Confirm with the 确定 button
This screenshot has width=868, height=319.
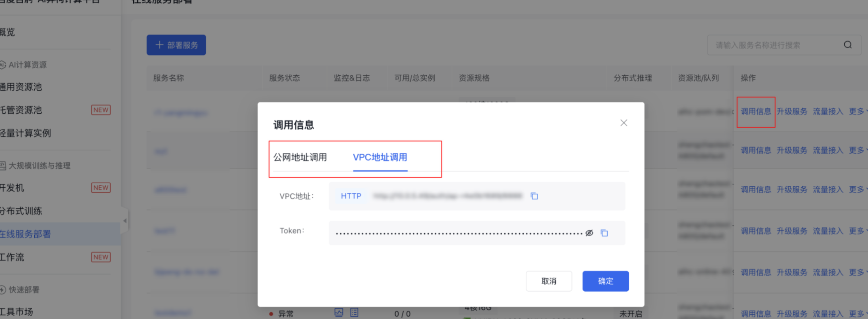click(x=606, y=281)
